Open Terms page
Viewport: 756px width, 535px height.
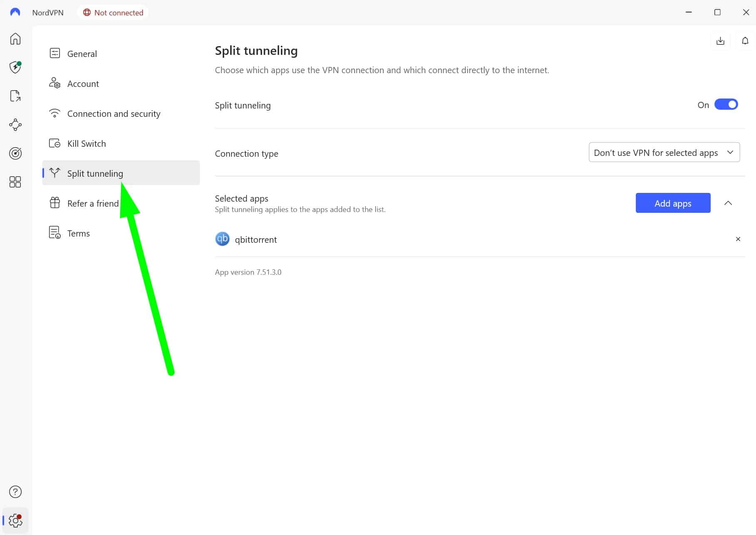[x=121, y=233]
